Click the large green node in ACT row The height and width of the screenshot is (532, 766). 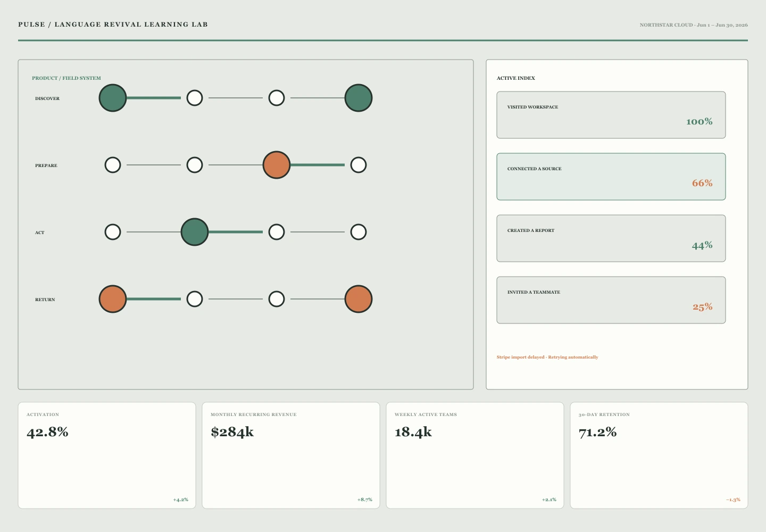coord(195,232)
